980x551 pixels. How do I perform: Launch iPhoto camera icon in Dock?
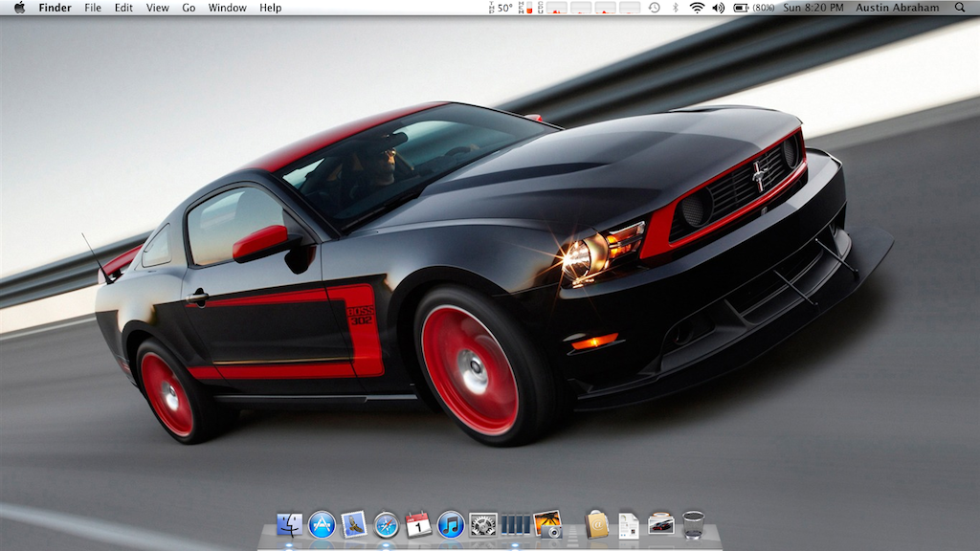tap(547, 525)
